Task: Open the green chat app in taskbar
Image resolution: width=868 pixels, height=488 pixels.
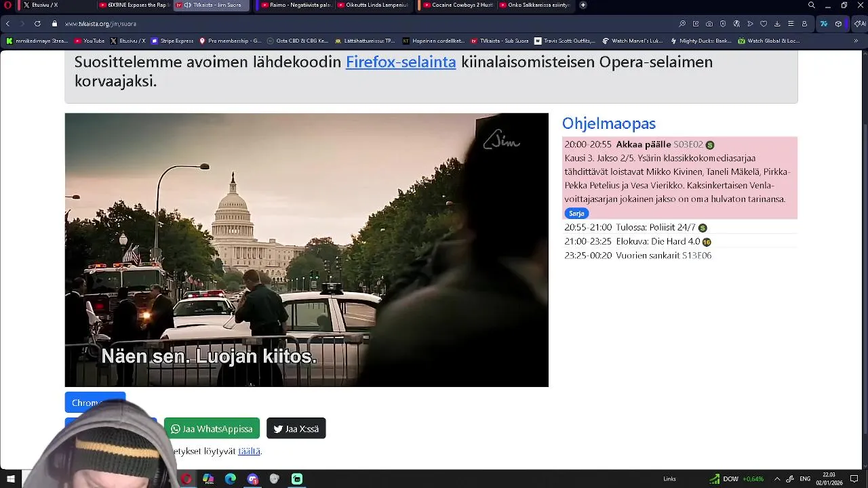Action: 297,479
